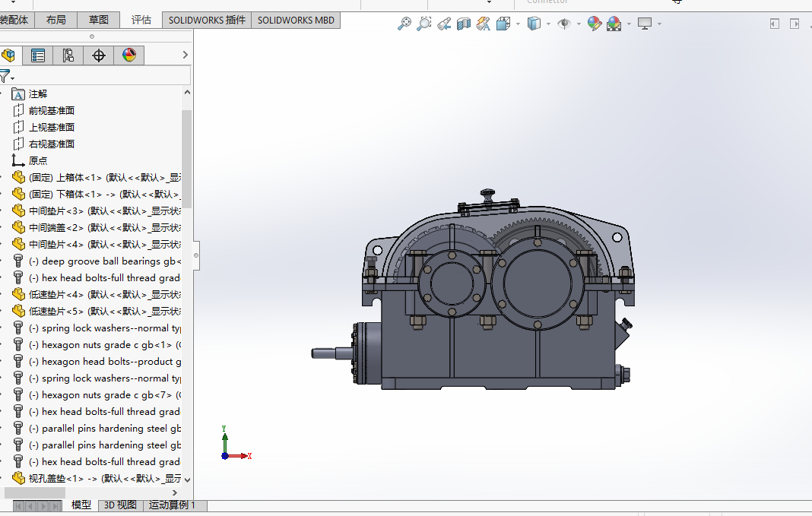Viewport: 812px width, 516px height.
Task: Open the DimXpertManager crosshair tab
Action: tap(98, 55)
